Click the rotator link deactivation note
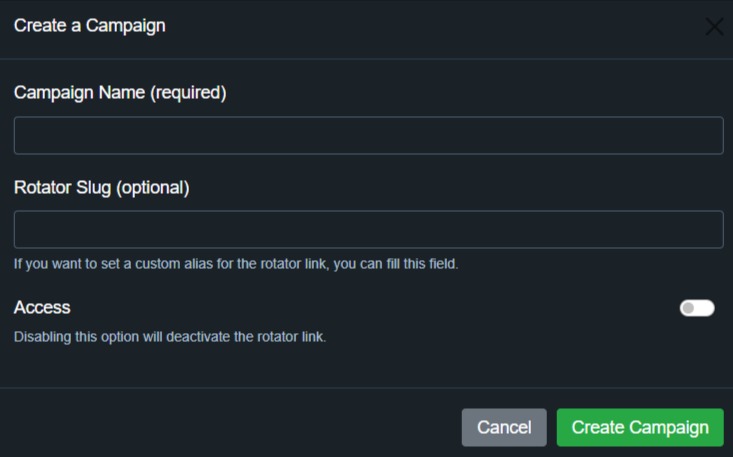Viewport: 733px width, 457px height. tap(170, 336)
